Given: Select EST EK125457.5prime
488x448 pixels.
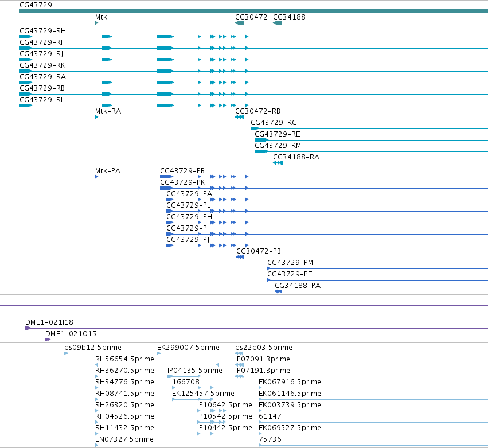Looking at the screenshot, I should click(x=203, y=394).
